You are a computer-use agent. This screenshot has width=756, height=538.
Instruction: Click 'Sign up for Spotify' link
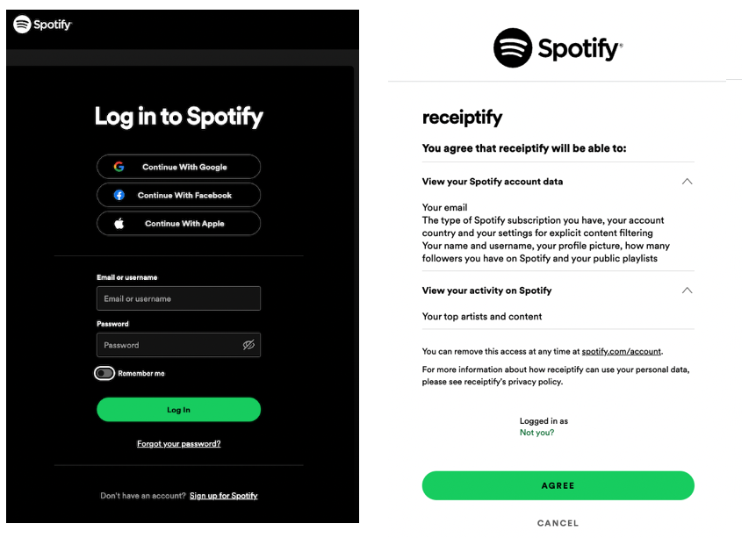223,495
